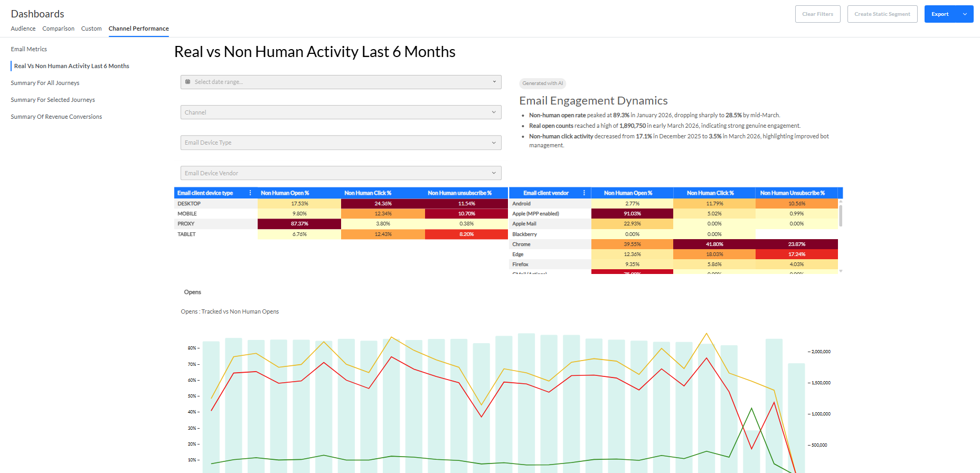Select the PROXY 87.37% heatmap cell
The image size is (980, 473).
coord(299,224)
